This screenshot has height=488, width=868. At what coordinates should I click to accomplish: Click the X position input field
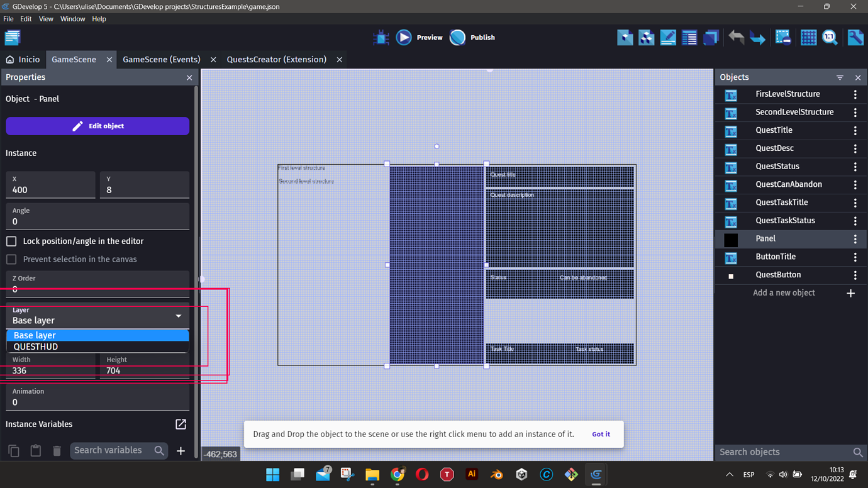coord(50,185)
